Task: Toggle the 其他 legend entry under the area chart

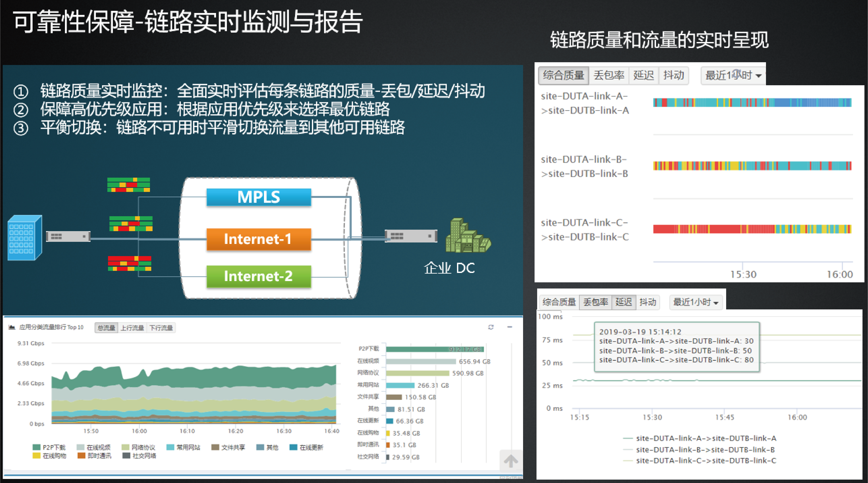Action: (268, 447)
